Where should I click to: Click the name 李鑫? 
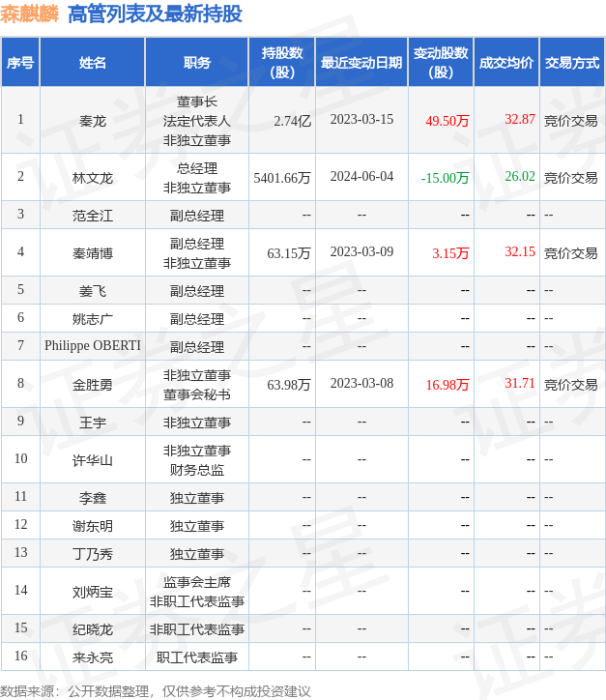tap(93, 498)
